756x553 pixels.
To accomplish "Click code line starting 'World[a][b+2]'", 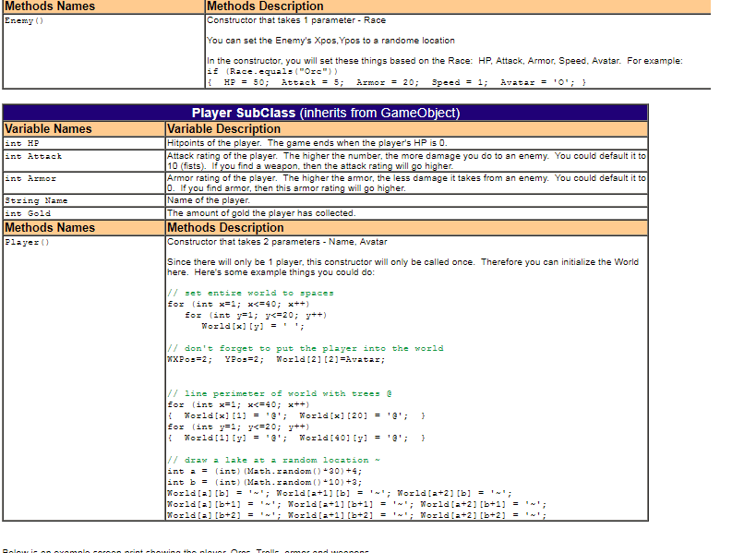I will click(357, 515).
